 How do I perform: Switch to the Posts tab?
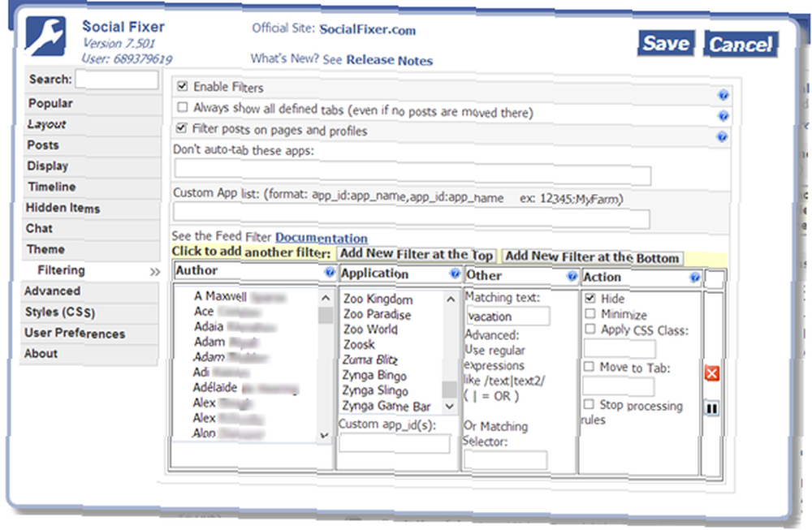93,145
